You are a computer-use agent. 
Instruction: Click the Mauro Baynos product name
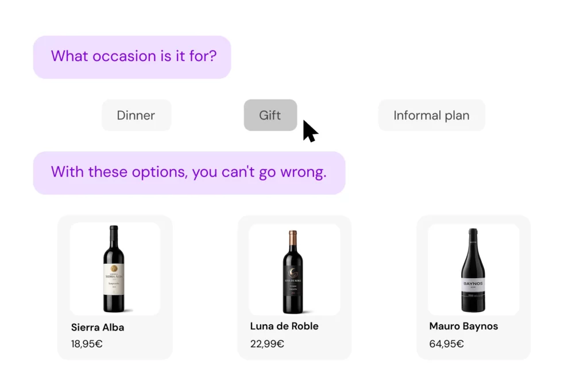[463, 326]
